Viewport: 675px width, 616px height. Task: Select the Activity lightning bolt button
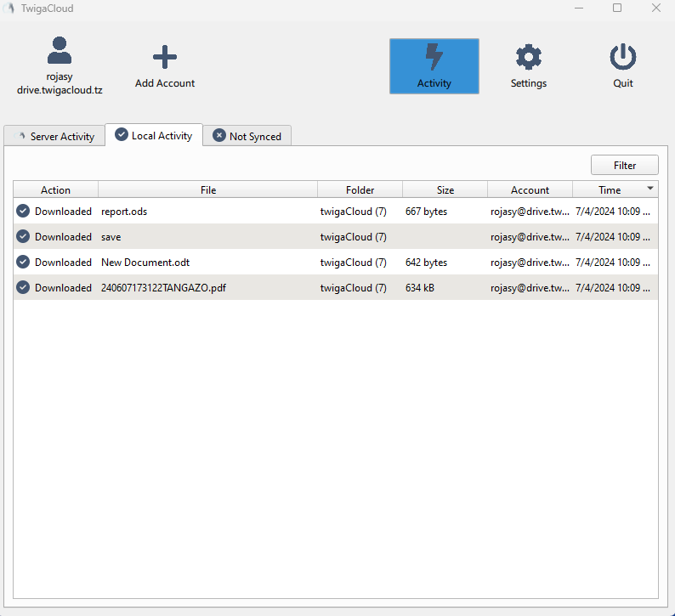point(434,65)
